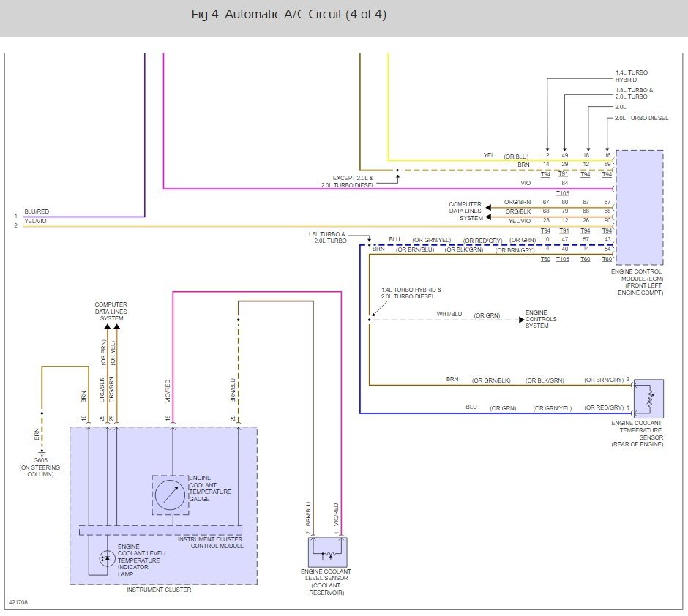Click the T105 connector label under VIO wire

(x=563, y=193)
